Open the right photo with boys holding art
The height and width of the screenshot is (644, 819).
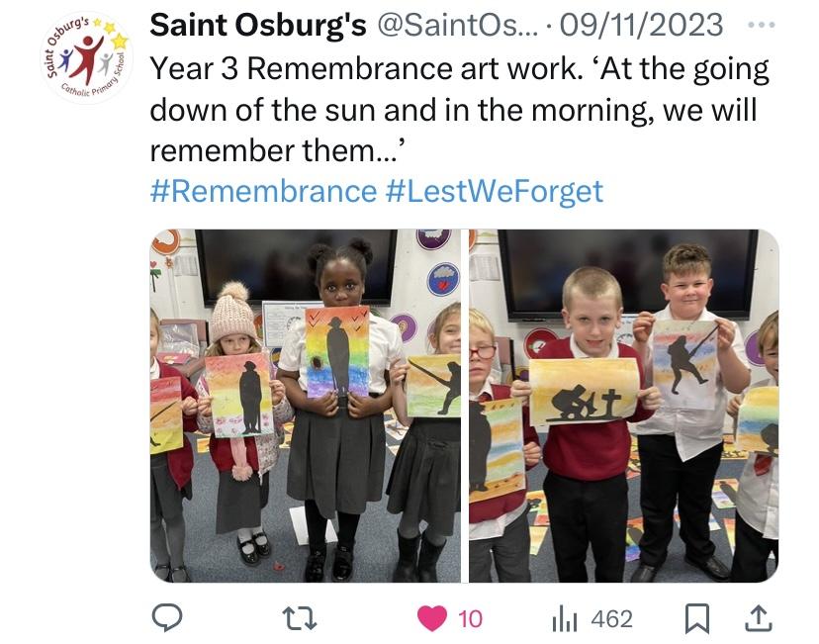624,406
